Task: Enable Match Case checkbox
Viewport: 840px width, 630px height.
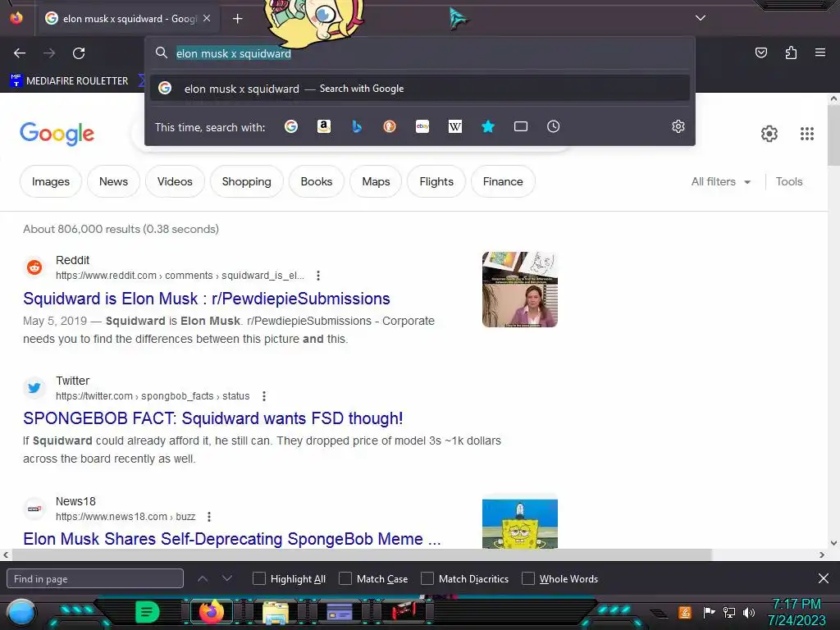Action: [345, 578]
